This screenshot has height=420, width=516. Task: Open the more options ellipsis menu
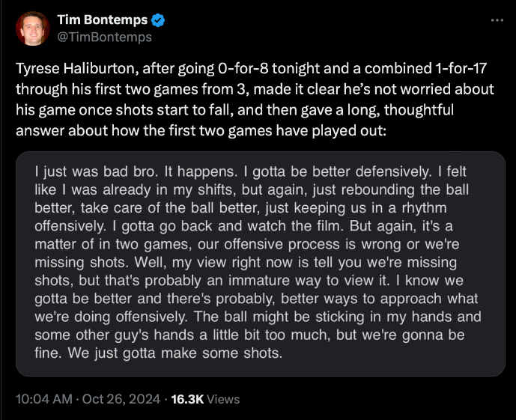pyautogui.click(x=497, y=20)
